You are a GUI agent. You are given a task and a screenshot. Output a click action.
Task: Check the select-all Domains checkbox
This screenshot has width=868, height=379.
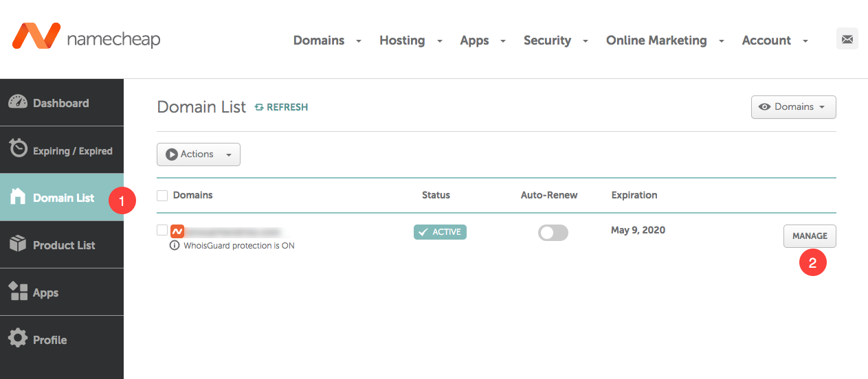[162, 196]
